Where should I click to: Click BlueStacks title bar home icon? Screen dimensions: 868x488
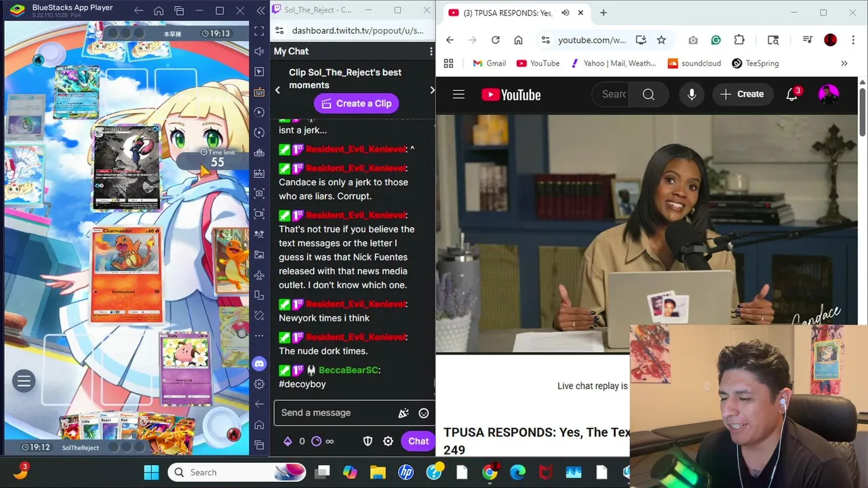[x=159, y=11]
